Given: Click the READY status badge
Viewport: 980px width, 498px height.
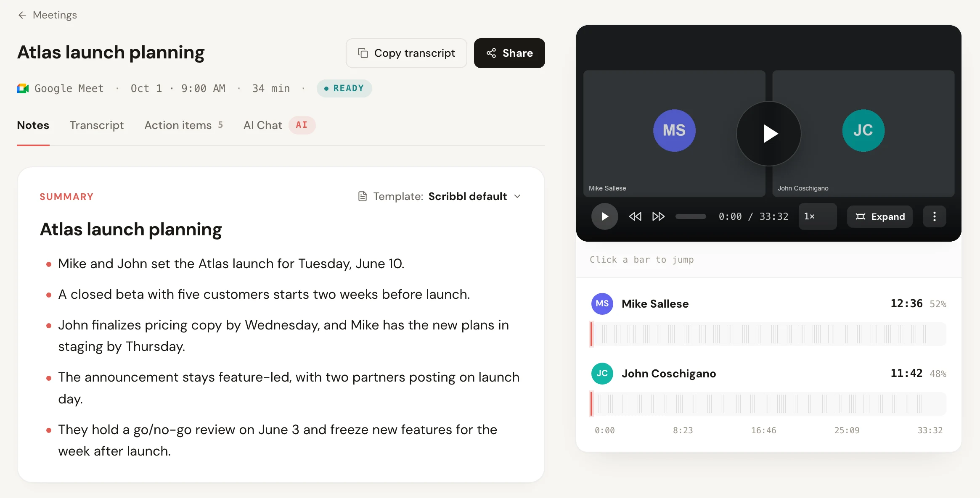Looking at the screenshot, I should (x=344, y=88).
